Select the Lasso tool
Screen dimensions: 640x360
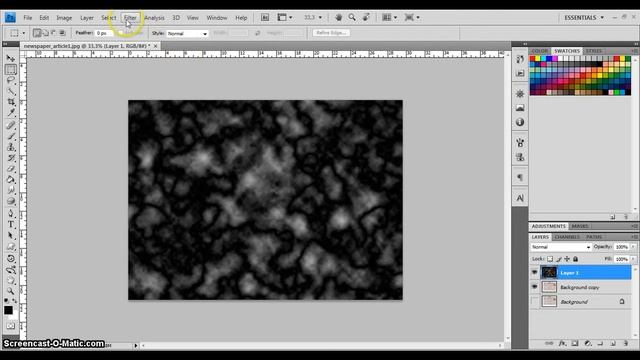point(11,80)
